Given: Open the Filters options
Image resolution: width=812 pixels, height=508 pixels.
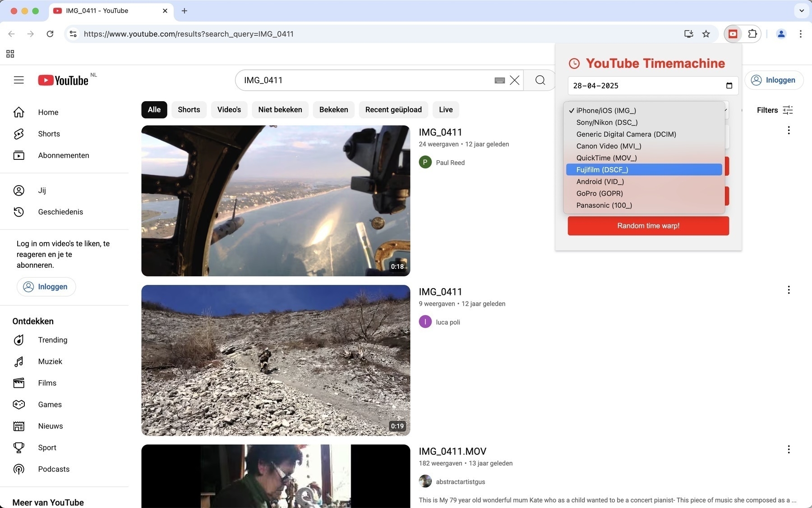Looking at the screenshot, I should click(x=775, y=110).
